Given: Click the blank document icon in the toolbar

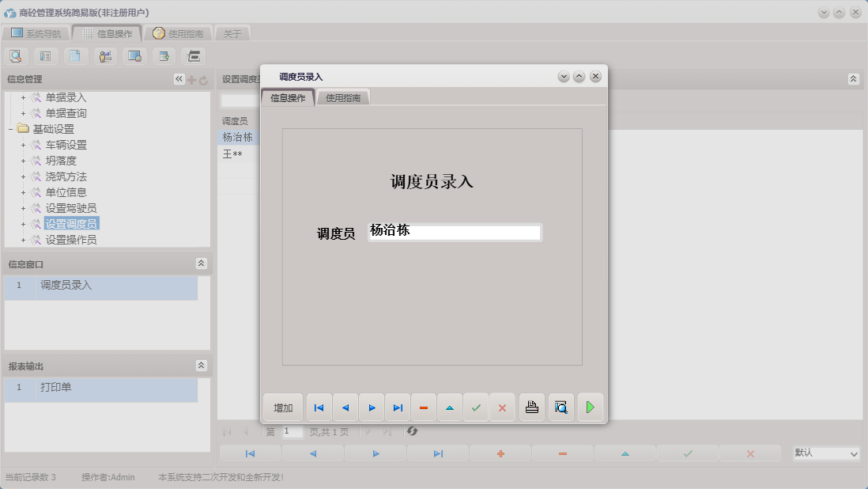Looking at the screenshot, I should point(75,55).
